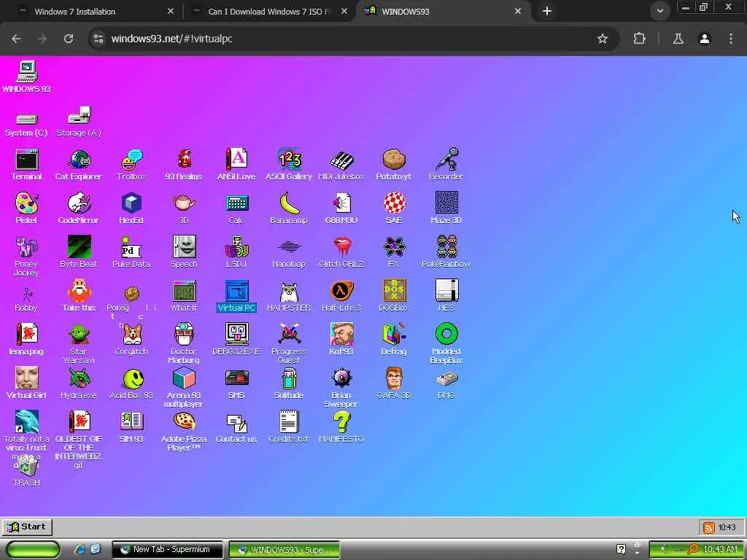The height and width of the screenshot is (560, 747).
Task: Select the Virtual PC desktop icon
Action: 236,296
